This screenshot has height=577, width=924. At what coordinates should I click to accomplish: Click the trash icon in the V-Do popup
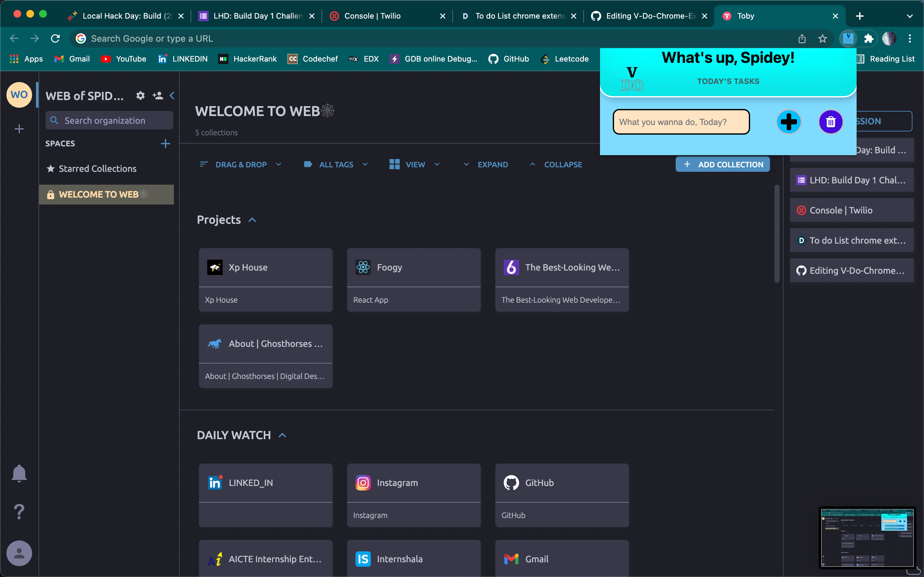pos(831,122)
